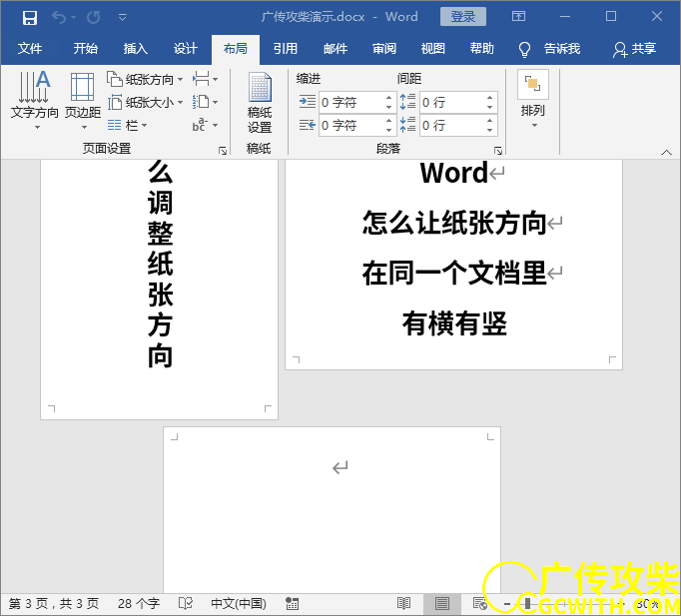
Task: Click the language indicator 中文(中国)
Action: point(239,603)
